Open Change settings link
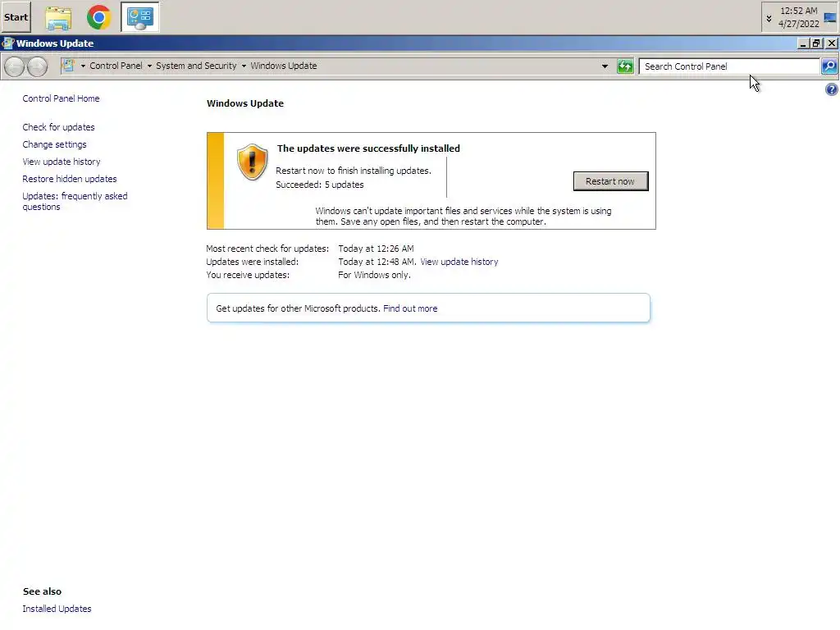 pyautogui.click(x=54, y=144)
